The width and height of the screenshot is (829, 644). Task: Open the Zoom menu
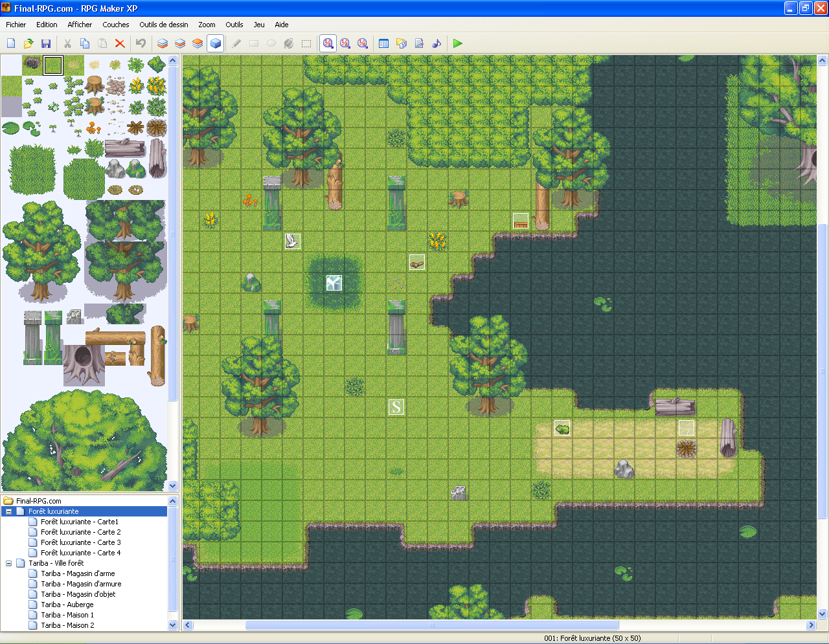click(x=207, y=25)
